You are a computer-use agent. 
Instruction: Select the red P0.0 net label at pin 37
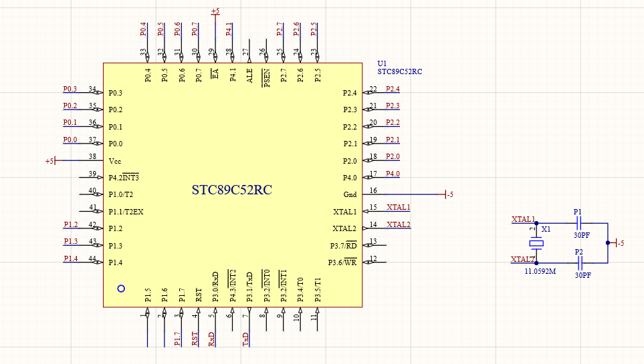point(70,140)
